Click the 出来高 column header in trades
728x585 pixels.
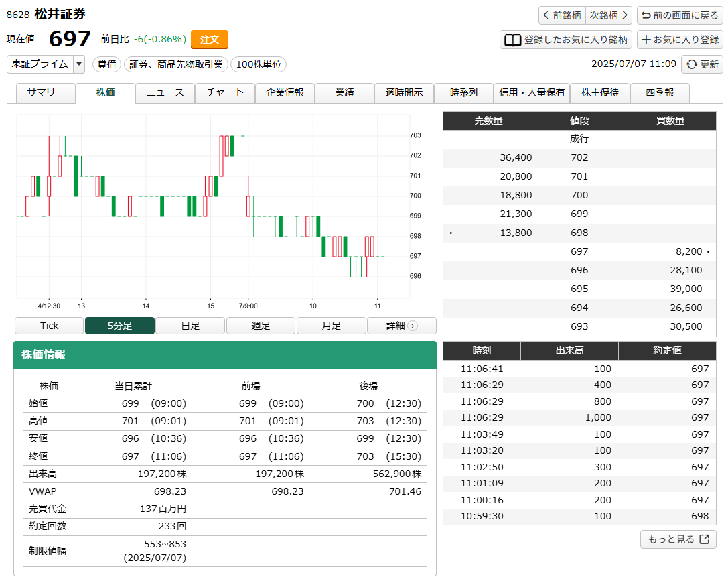click(570, 351)
